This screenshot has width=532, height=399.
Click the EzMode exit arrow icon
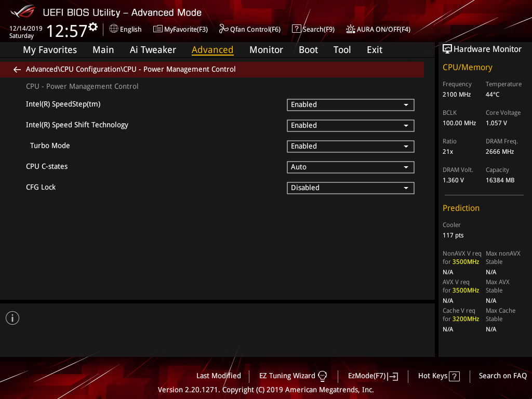[393, 376]
